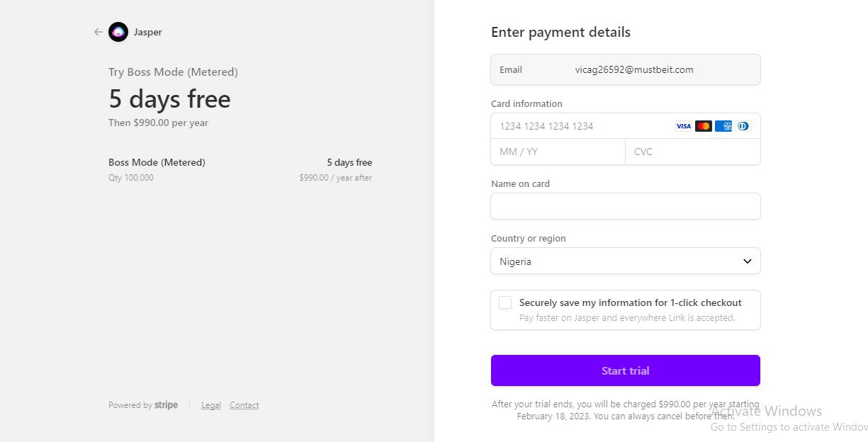
Task: Click the Mastercard icon
Action: click(703, 126)
